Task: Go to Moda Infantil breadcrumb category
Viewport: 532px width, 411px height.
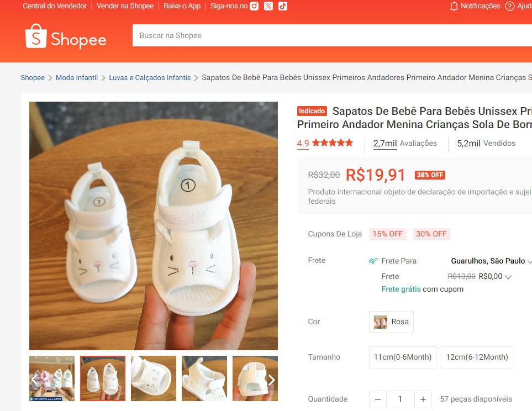Action: [77, 78]
